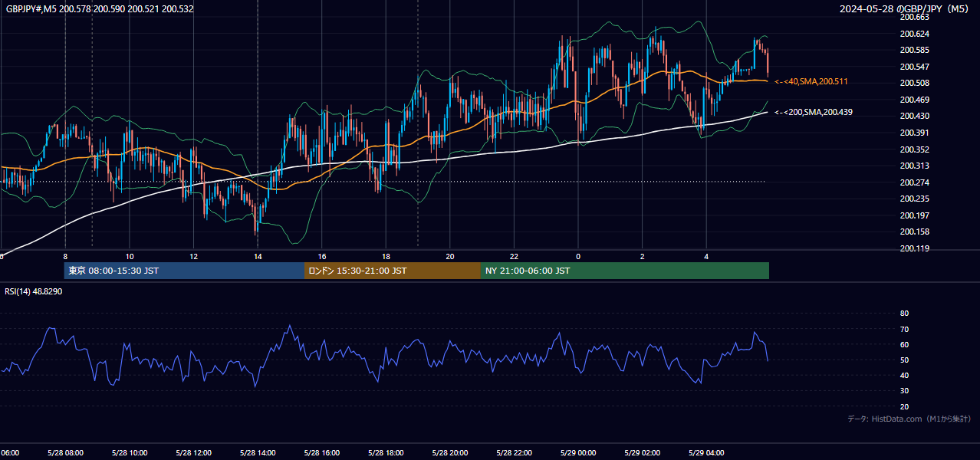Click the 5/28 12:00 time axis label

(x=193, y=452)
